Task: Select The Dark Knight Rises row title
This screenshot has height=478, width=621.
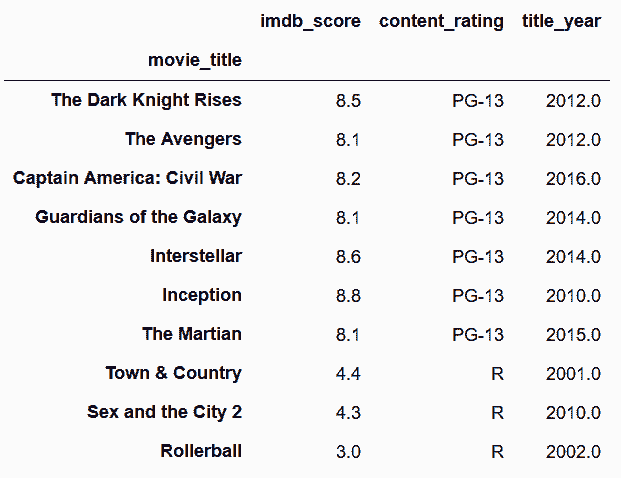Action: click(x=146, y=100)
